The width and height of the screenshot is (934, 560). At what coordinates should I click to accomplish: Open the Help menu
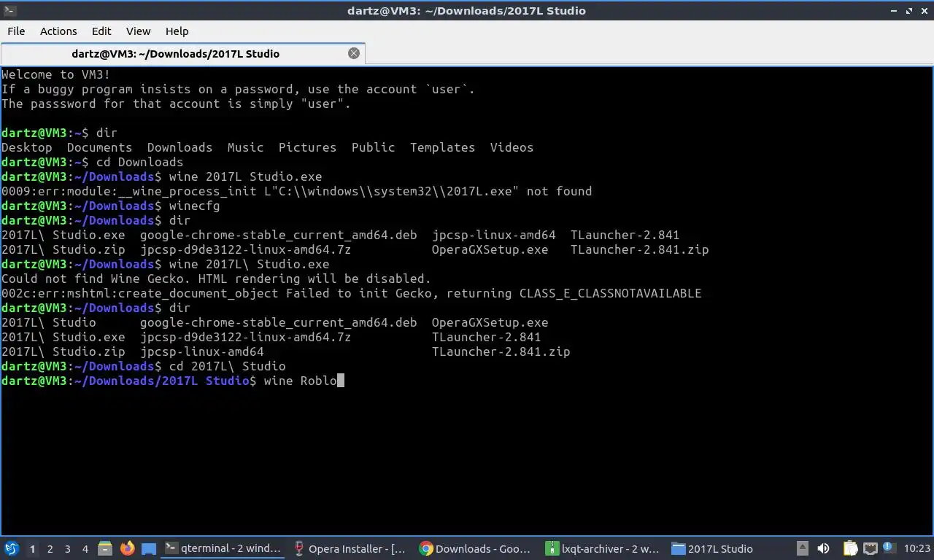[x=177, y=31]
